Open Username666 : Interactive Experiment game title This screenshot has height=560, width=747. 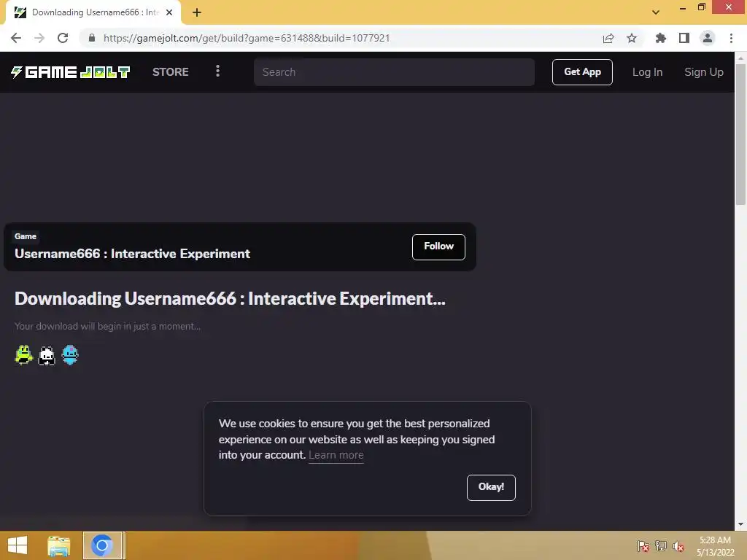132,253
